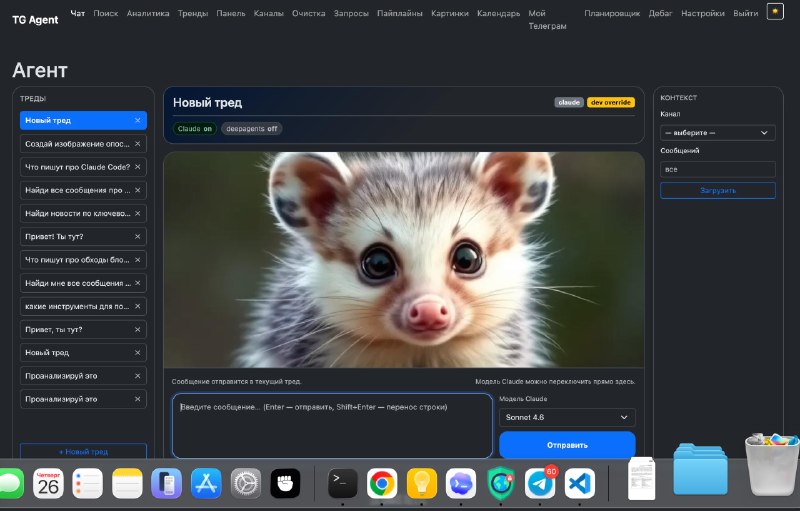Go to the Календарь page

point(498,13)
